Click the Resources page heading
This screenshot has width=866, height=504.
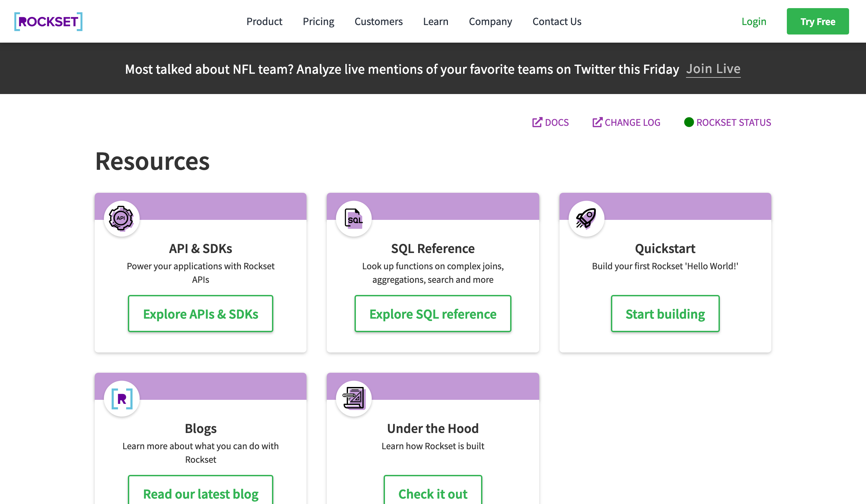pos(152,161)
